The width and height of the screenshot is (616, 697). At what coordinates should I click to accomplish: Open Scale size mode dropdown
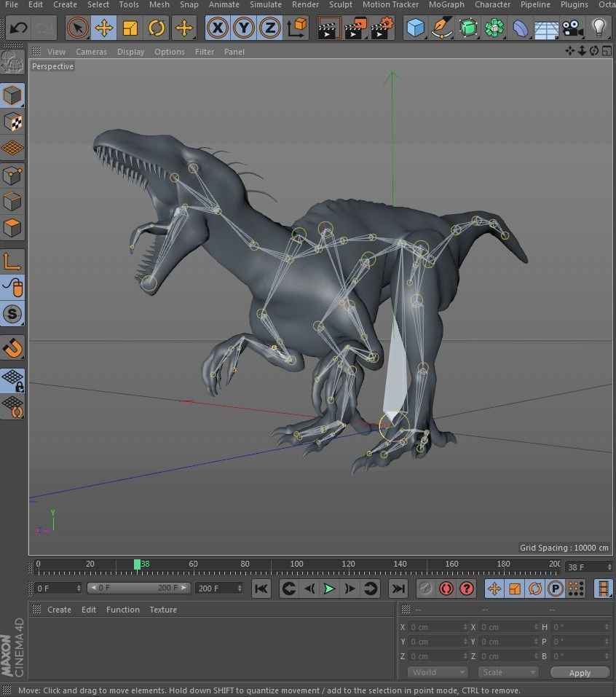508,672
